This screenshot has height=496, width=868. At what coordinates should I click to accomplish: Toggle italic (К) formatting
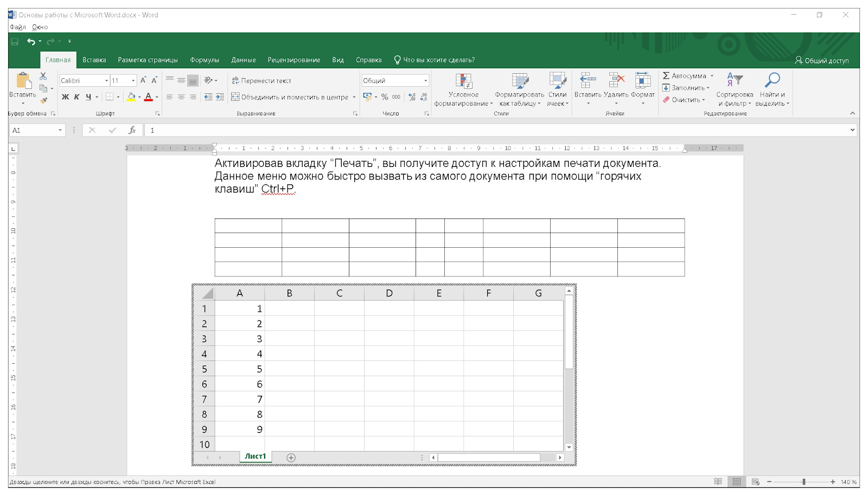[x=76, y=97]
